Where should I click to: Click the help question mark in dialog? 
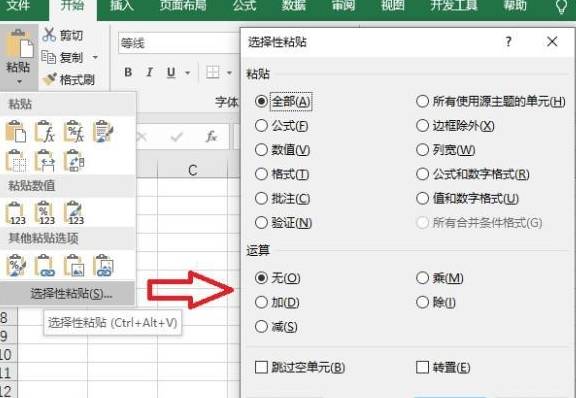(x=508, y=42)
